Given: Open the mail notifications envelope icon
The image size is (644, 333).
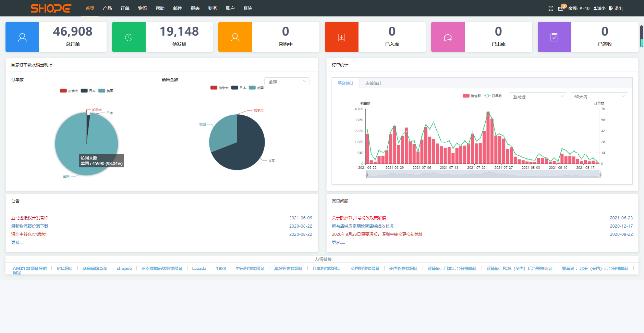Looking at the screenshot, I should [x=561, y=9].
